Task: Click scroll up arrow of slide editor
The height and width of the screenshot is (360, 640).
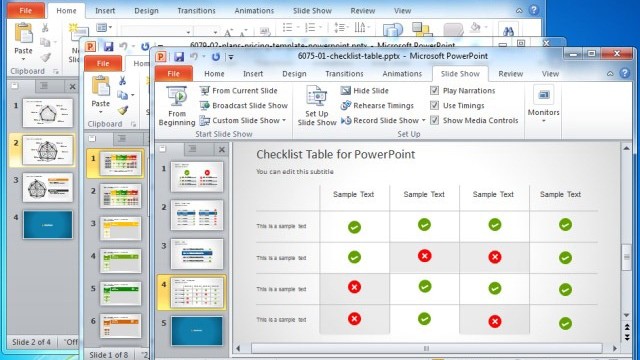Action: (x=627, y=148)
